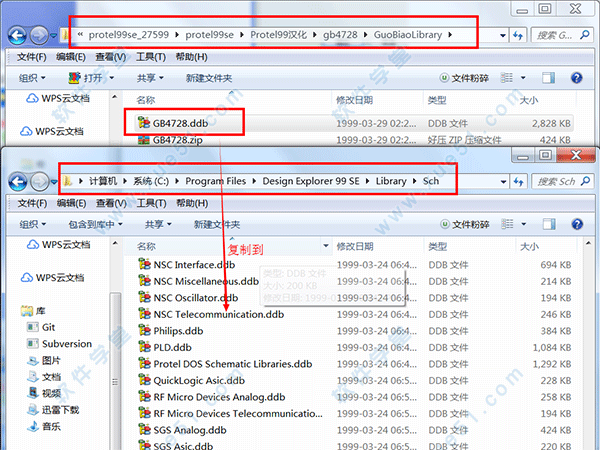
Task: Open Subversion library in Sch sidebar
Action: (67, 344)
